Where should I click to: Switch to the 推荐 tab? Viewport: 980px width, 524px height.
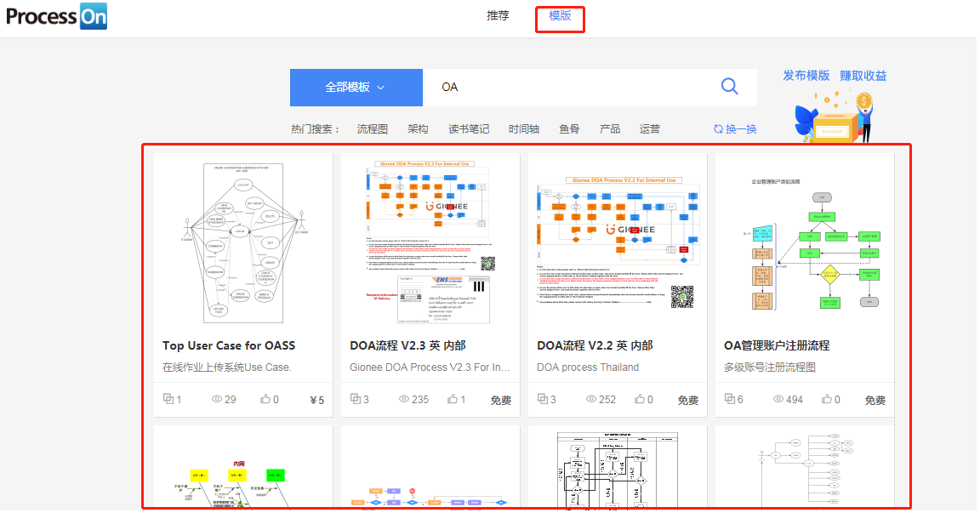click(498, 15)
